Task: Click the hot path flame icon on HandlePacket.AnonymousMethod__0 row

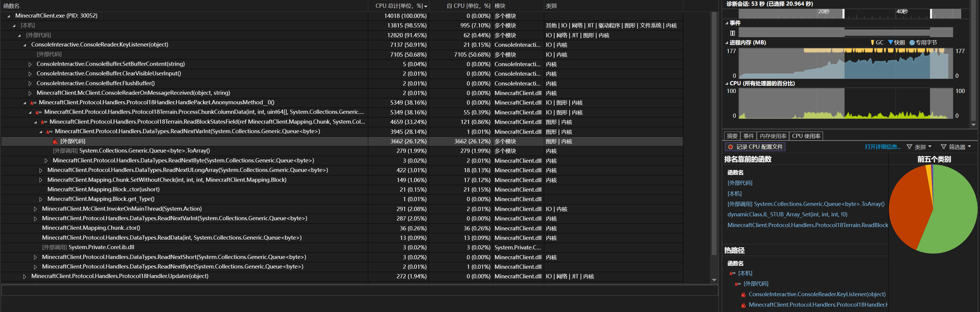Action: point(33,103)
